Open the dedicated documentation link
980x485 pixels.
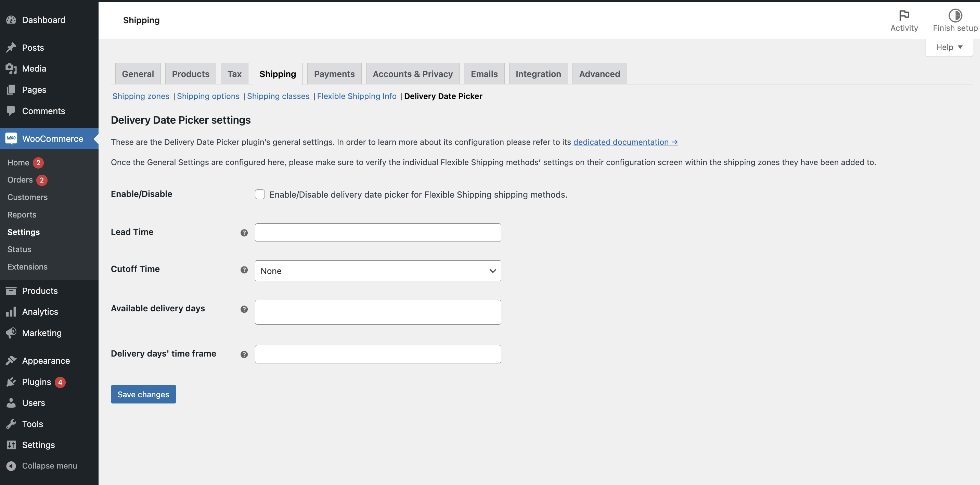(x=625, y=142)
